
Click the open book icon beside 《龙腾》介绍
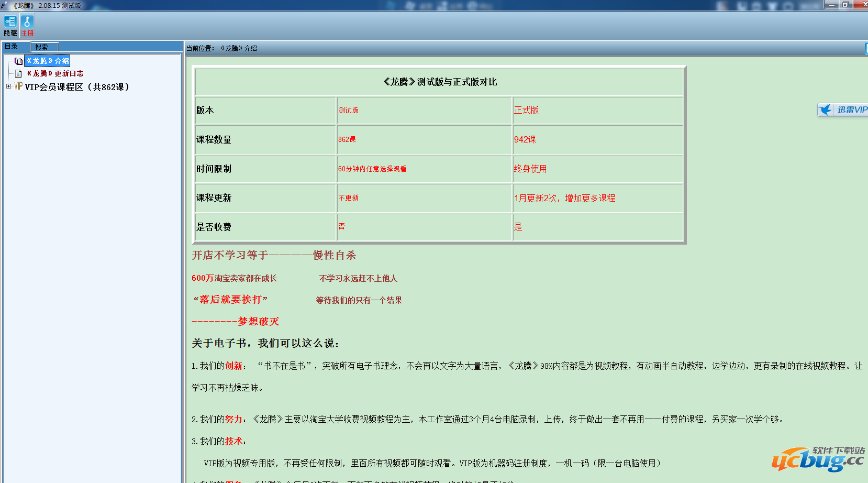pos(18,61)
